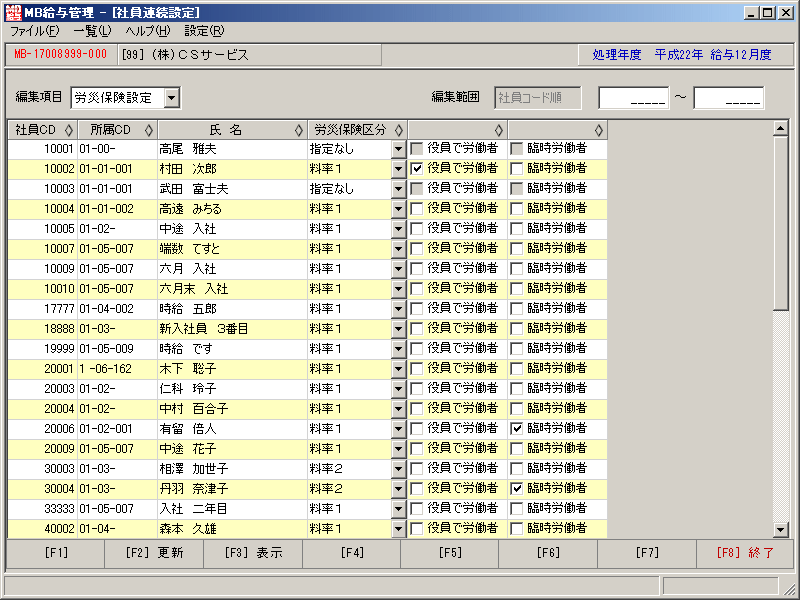The width and height of the screenshot is (800, 600).
Task: Click sort diamond on 労災保険区分 column
Action: [398, 130]
